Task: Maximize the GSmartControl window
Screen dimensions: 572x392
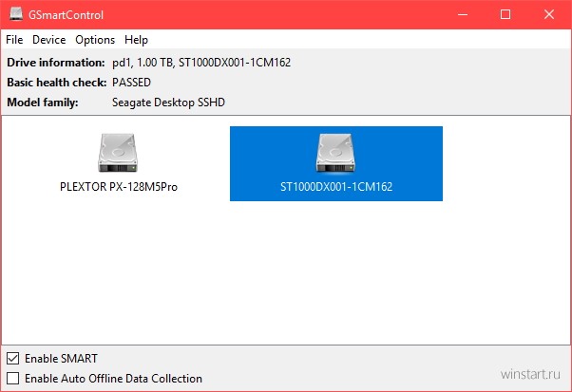Action: (505, 14)
